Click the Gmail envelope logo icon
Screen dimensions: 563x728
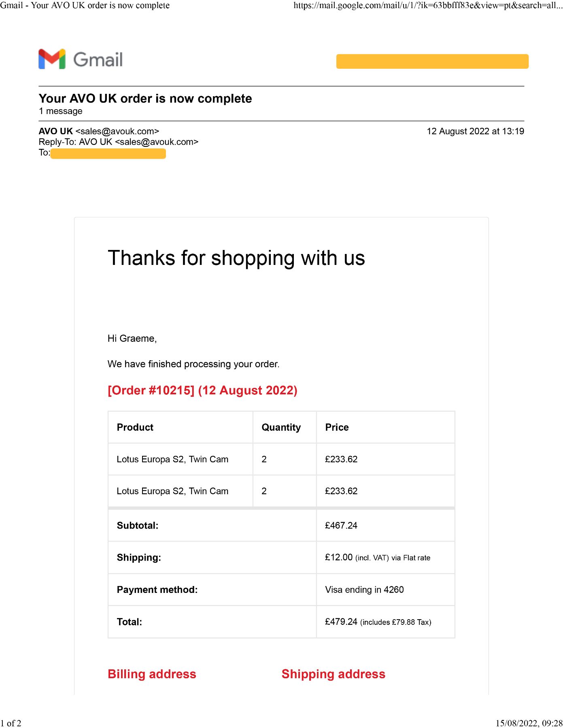click(x=52, y=59)
